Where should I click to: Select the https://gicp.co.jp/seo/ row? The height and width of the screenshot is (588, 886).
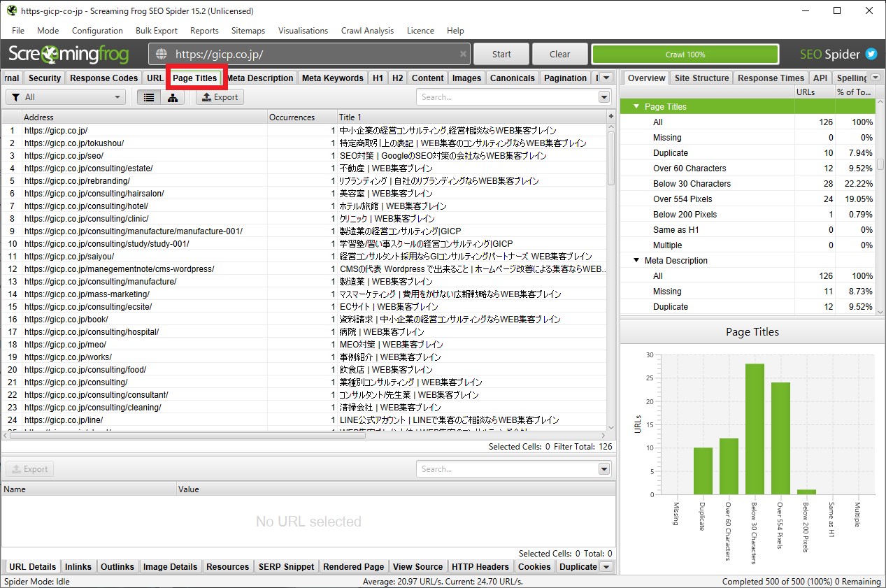click(304, 156)
